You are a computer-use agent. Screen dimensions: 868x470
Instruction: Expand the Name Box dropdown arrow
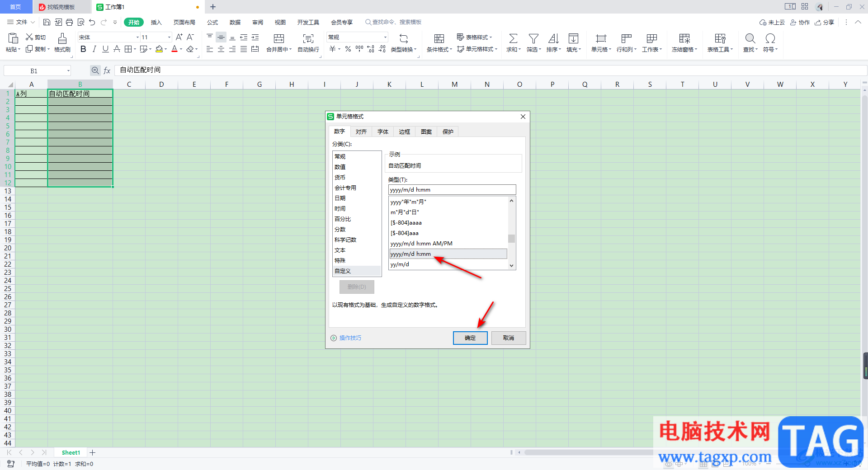coord(68,70)
